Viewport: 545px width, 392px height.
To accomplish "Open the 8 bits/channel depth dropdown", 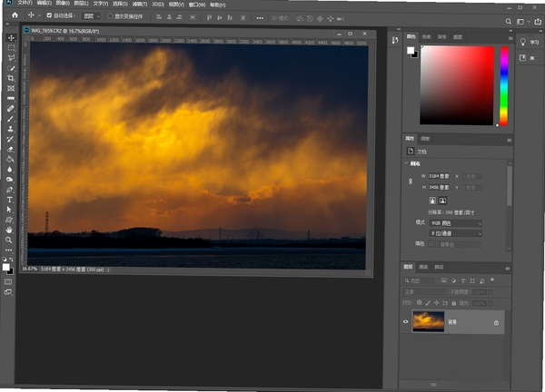I will 456,234.
